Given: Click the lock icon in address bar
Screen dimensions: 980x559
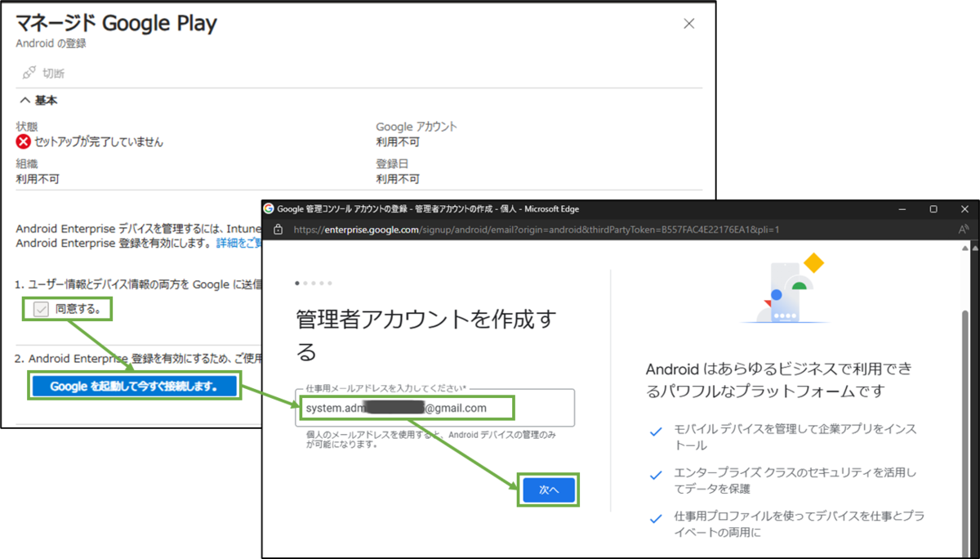Looking at the screenshot, I should [278, 230].
